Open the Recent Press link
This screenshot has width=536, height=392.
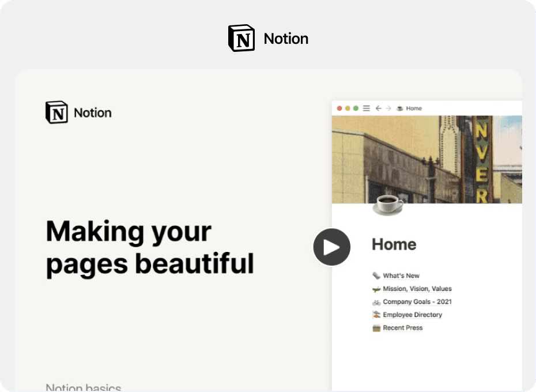tap(403, 327)
